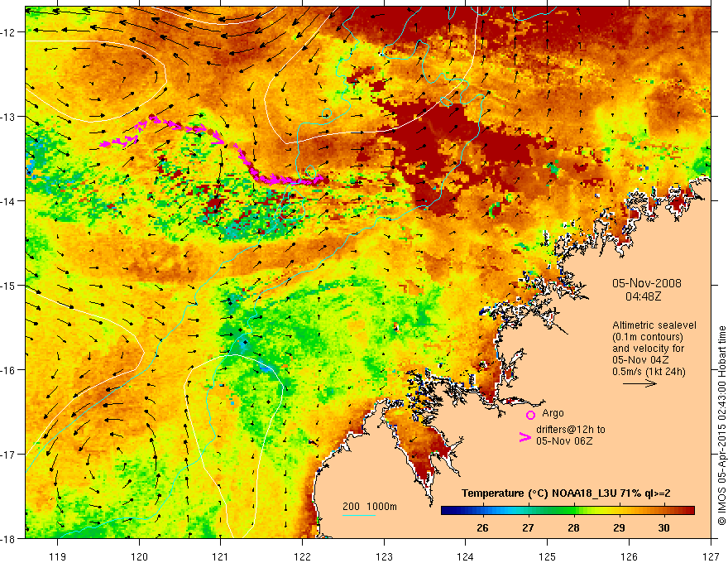
Task: Click the vertical IMOS copyright timestamp text
Action: (x=721, y=426)
